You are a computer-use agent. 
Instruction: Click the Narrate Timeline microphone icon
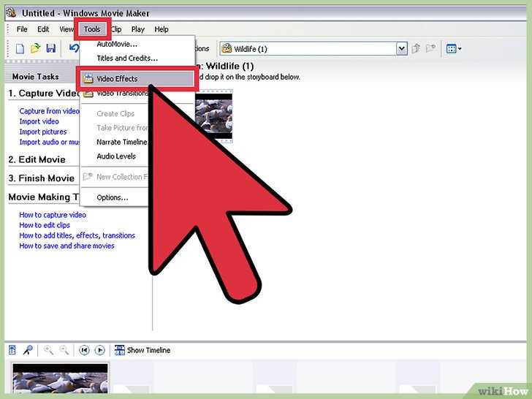28,350
